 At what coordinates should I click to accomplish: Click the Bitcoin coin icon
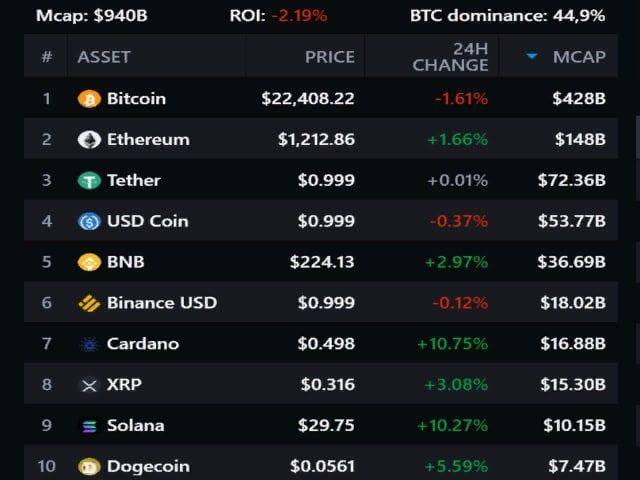coord(89,99)
